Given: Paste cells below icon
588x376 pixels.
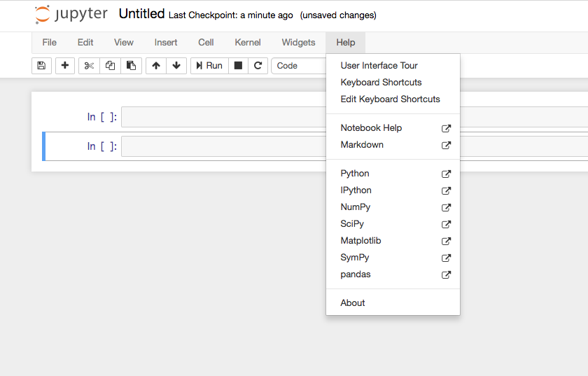Looking at the screenshot, I should tap(131, 66).
